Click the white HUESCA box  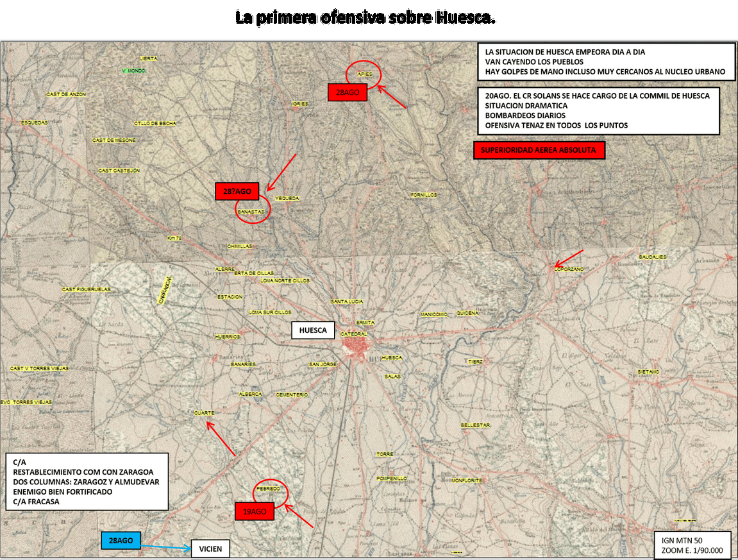pyautogui.click(x=313, y=330)
